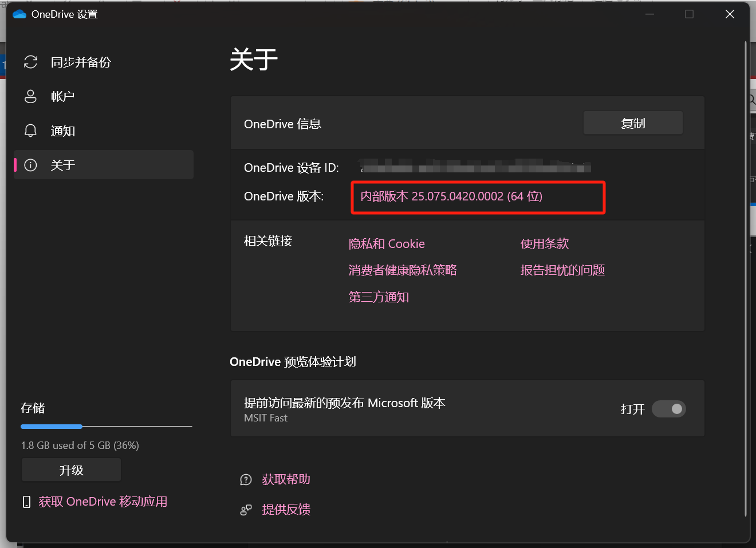Click the 升级 storage button
The height and width of the screenshot is (548, 756).
pos(70,470)
